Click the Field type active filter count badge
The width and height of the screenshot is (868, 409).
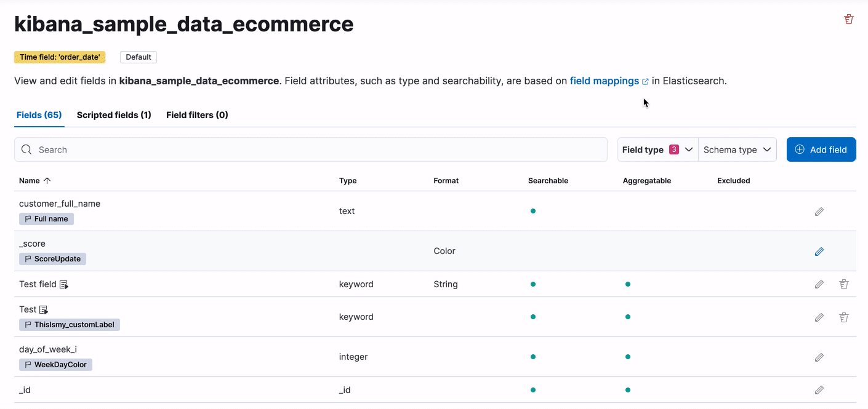(674, 149)
